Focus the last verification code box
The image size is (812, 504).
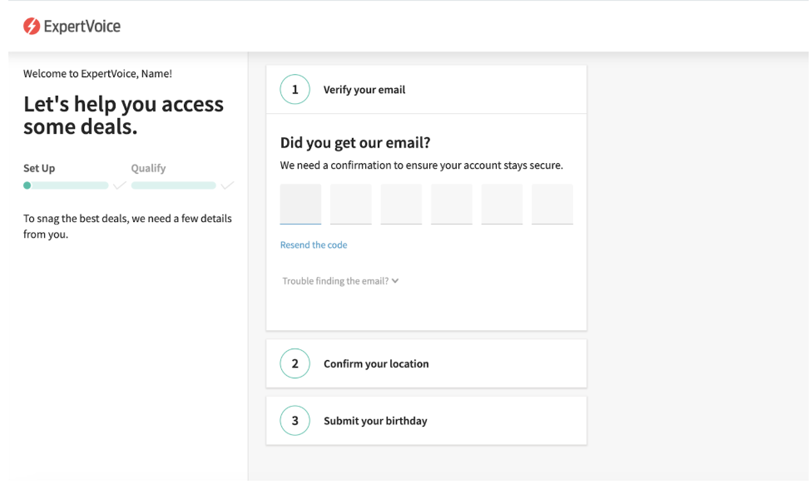(x=552, y=204)
